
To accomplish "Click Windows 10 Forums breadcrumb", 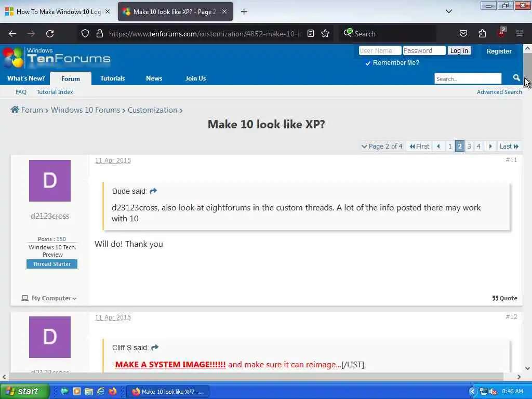I will 86,110.
